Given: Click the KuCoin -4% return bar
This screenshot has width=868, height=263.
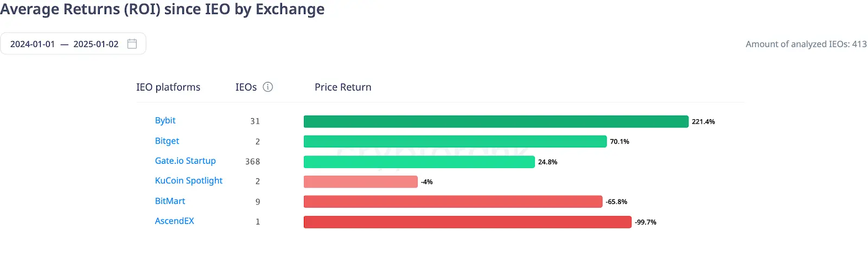Looking at the screenshot, I should (360, 182).
